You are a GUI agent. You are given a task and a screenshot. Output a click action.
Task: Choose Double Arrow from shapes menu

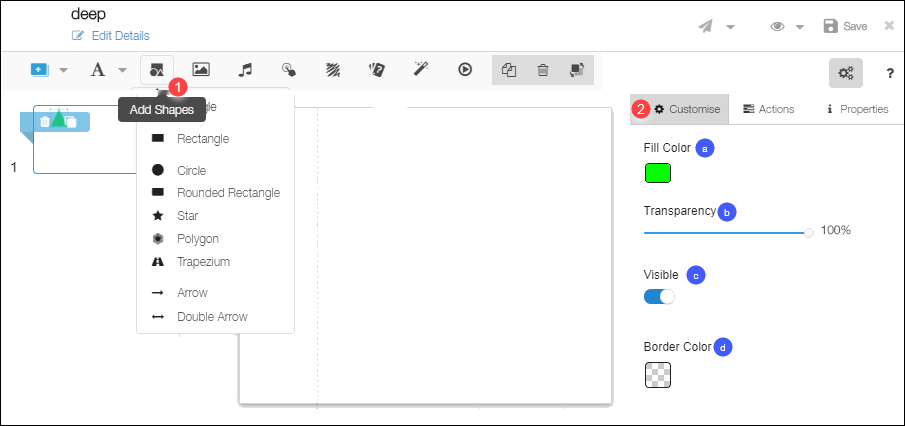212,317
